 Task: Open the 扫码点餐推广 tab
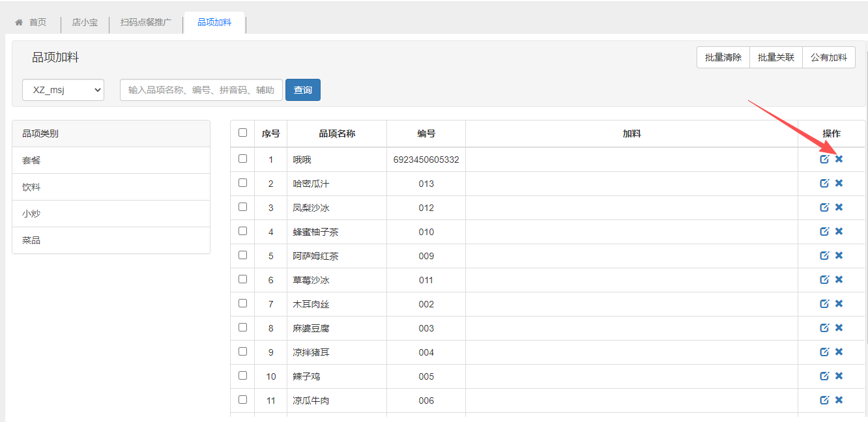tap(145, 22)
